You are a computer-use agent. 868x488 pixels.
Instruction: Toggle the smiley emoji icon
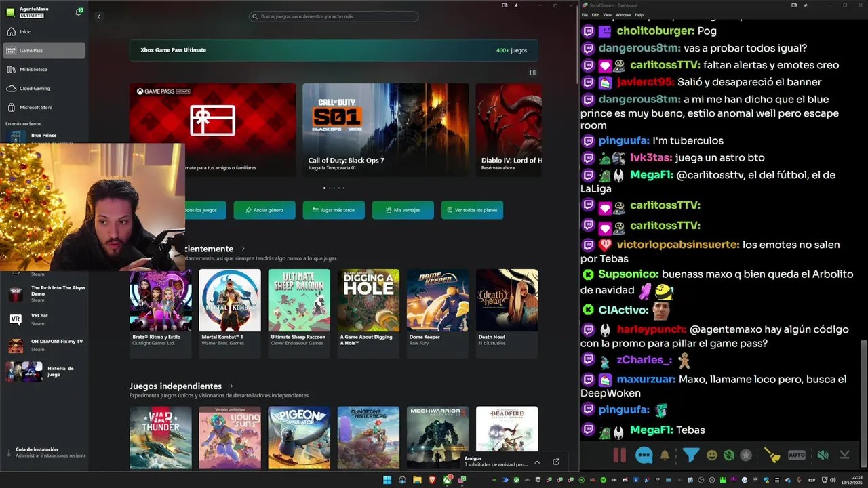click(x=711, y=455)
